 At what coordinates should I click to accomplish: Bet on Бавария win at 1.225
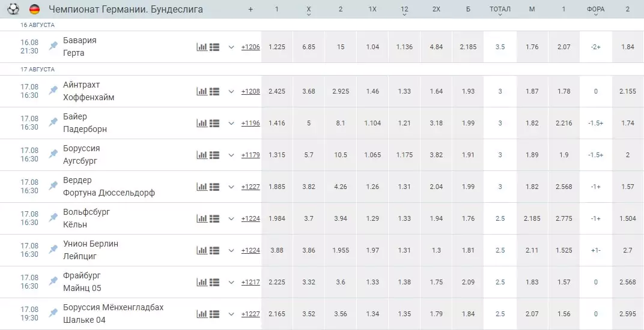pos(277,47)
